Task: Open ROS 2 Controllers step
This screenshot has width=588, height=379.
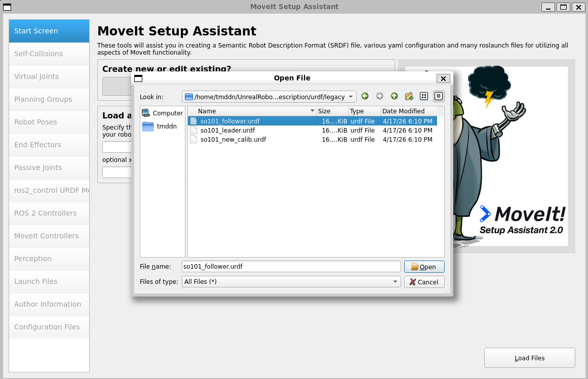Action: (49, 213)
